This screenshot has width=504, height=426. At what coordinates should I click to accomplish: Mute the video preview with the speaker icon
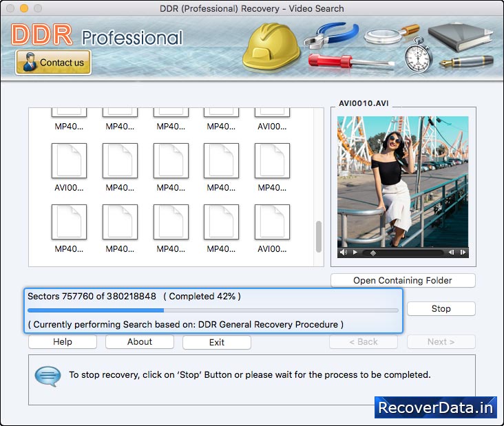point(344,252)
